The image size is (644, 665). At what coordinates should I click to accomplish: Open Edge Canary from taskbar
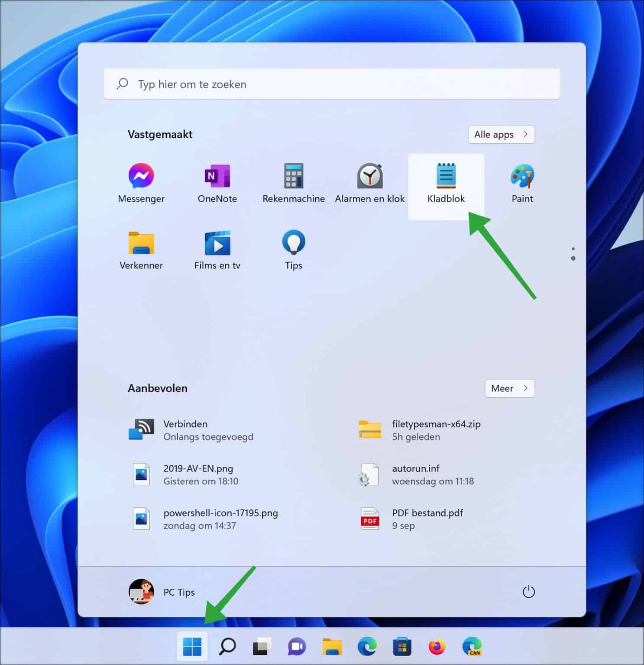472,647
